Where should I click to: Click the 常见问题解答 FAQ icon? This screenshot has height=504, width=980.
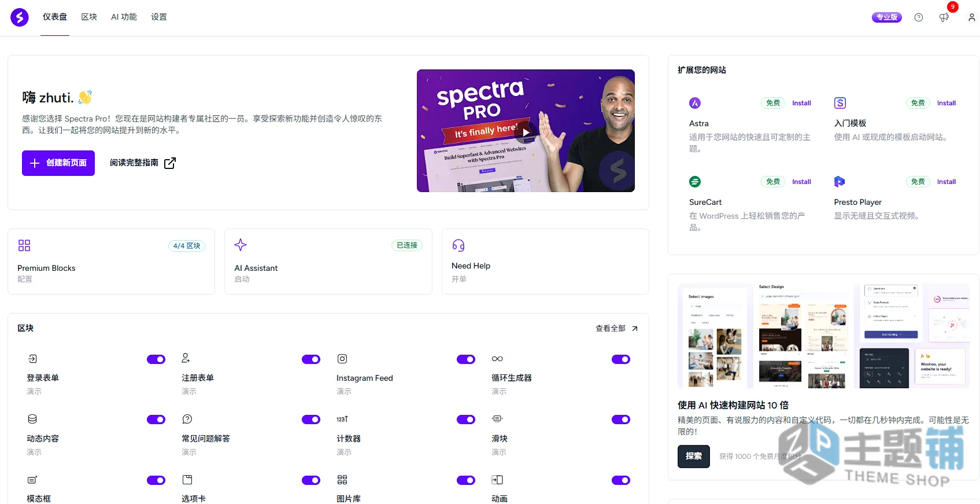187,419
